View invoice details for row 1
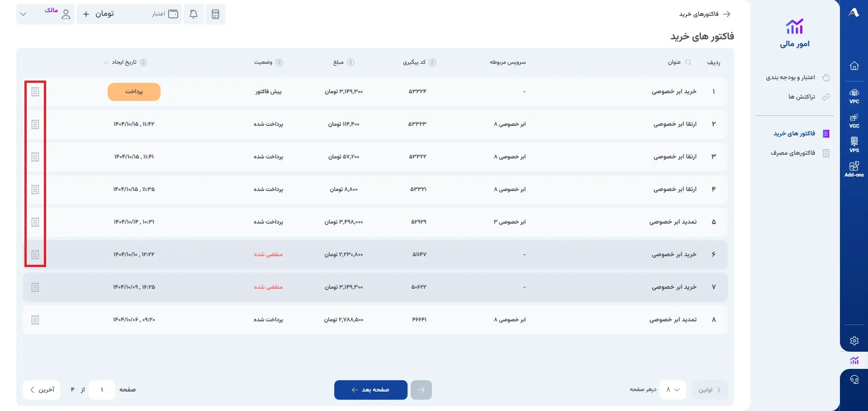Image resolution: width=868 pixels, height=411 pixels. tap(35, 92)
